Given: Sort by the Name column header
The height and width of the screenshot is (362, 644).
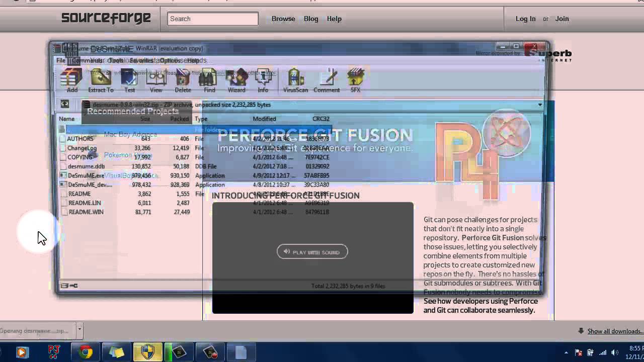Looking at the screenshot, I should coord(66,119).
